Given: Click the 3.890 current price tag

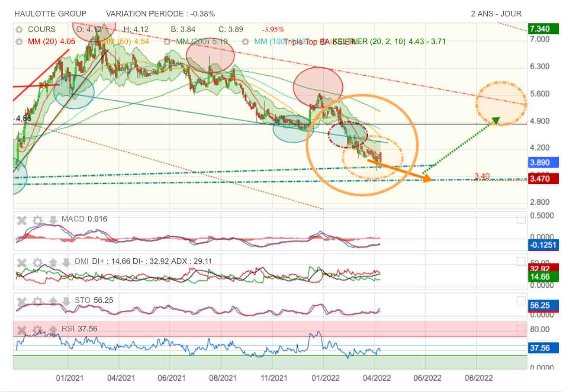Looking at the screenshot, I should tap(543, 163).
